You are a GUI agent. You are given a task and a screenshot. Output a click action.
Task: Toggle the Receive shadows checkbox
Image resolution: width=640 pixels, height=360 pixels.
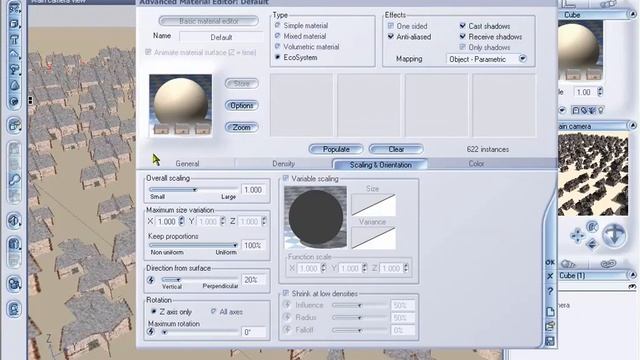point(462,36)
